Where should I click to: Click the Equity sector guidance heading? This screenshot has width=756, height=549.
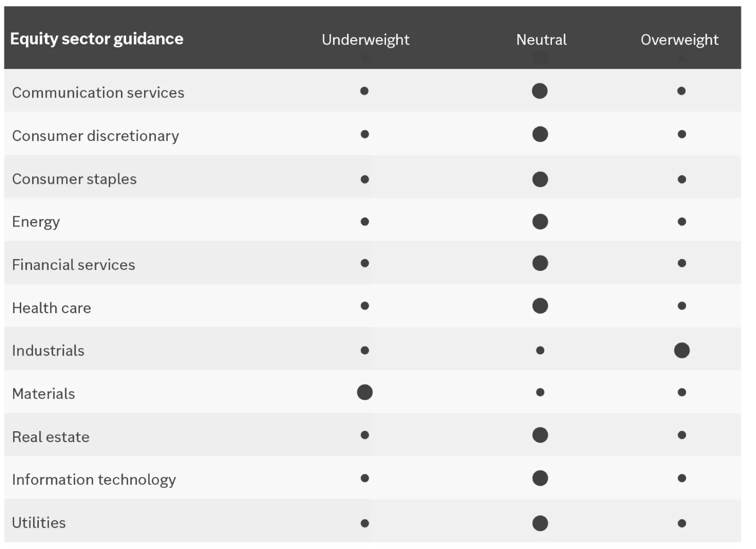tap(96, 39)
